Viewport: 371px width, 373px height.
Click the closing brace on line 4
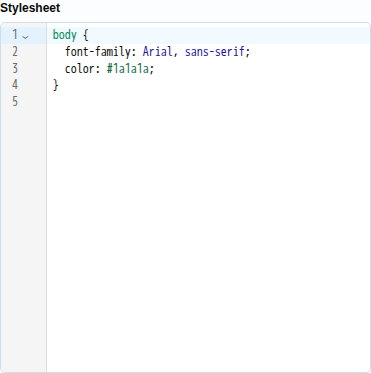(x=56, y=85)
